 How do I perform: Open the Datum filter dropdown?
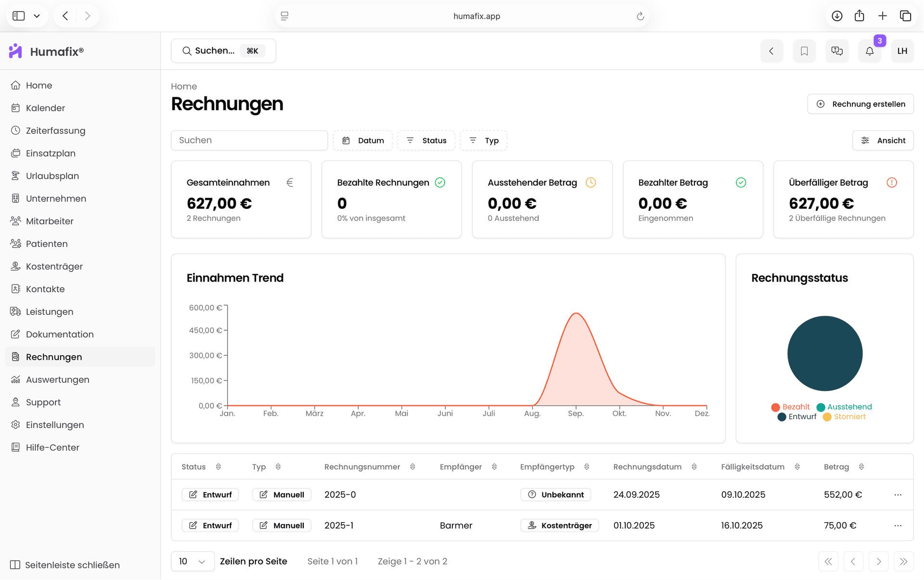[x=362, y=140]
